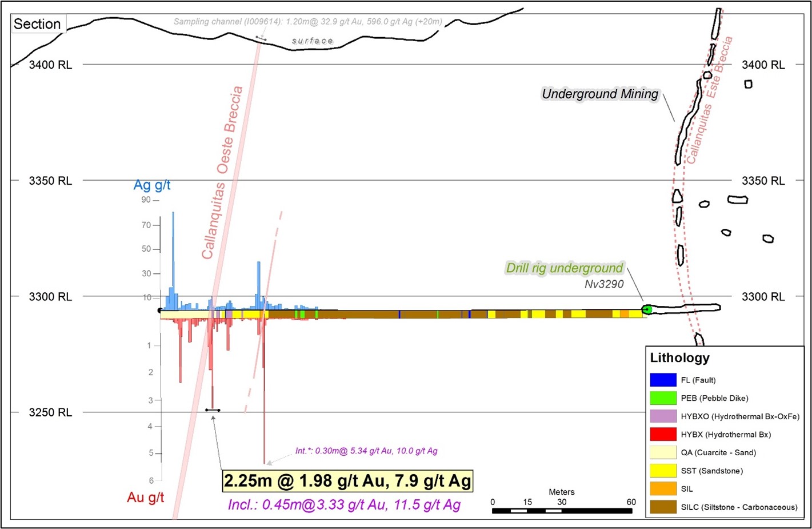Viewport: 812px width, 529px height.
Task: Select the pale QA (Cuarcite - Sand) swatch
Action: click(x=663, y=452)
